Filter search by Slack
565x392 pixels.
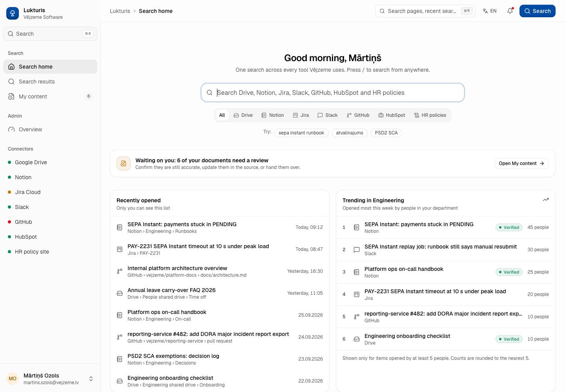328,115
